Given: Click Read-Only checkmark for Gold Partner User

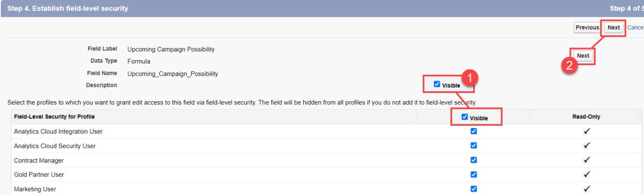Looking at the screenshot, I should coord(587,174).
